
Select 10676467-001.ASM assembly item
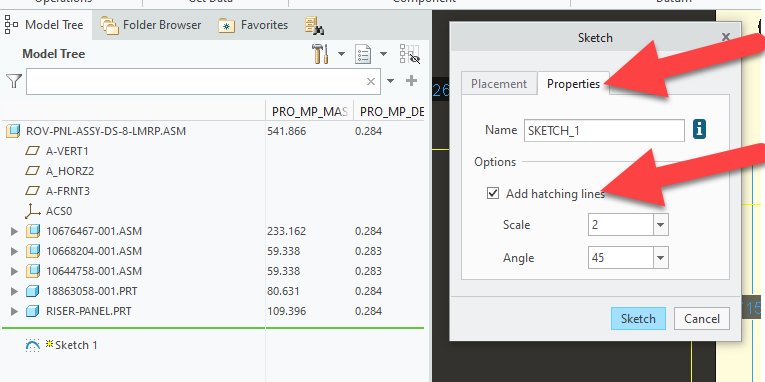94,231
